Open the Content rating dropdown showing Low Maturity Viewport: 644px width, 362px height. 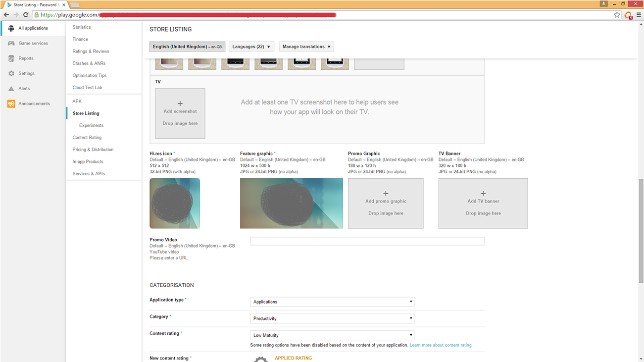pos(332,335)
